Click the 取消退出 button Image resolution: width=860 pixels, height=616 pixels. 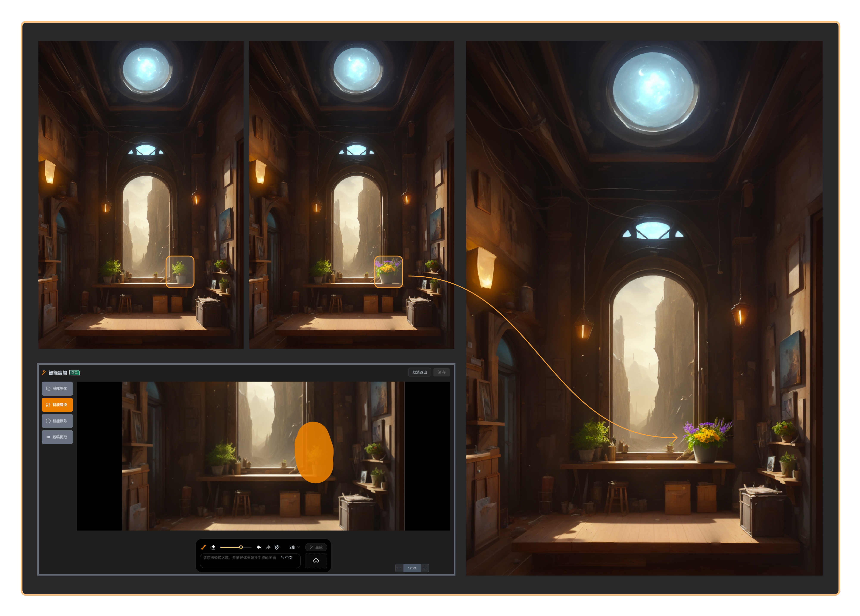tap(419, 372)
